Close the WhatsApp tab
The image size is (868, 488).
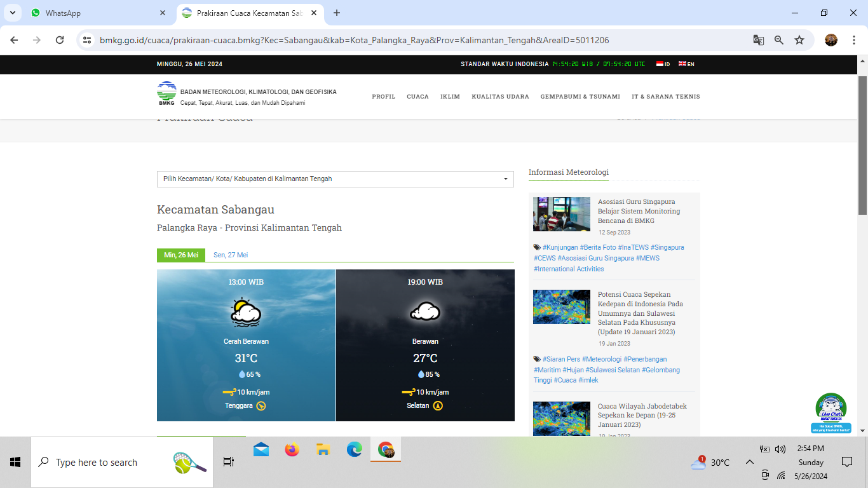(x=163, y=13)
